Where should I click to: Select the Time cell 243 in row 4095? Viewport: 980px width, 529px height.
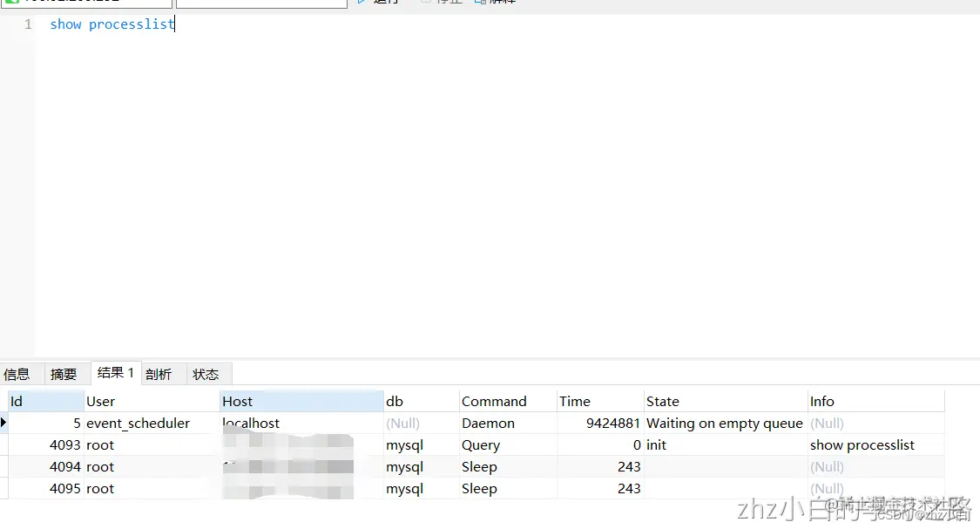pos(600,488)
